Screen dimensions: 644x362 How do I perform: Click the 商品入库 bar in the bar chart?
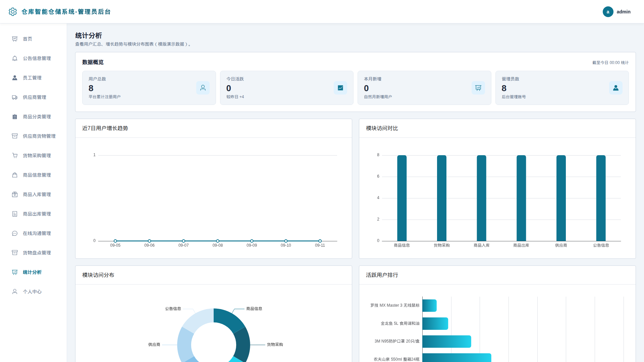481,198
